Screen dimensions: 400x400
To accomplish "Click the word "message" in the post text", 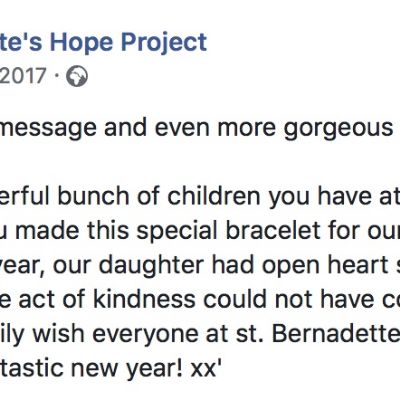I will click(48, 129).
